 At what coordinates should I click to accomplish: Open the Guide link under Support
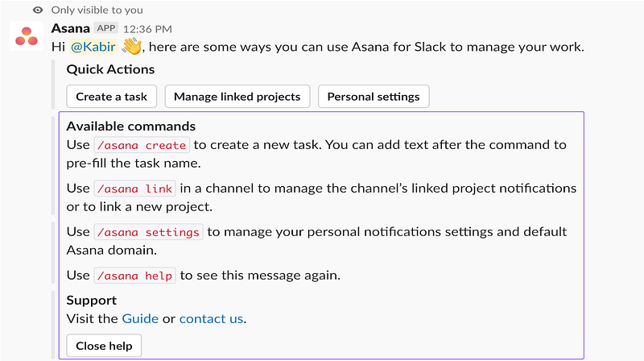point(140,318)
